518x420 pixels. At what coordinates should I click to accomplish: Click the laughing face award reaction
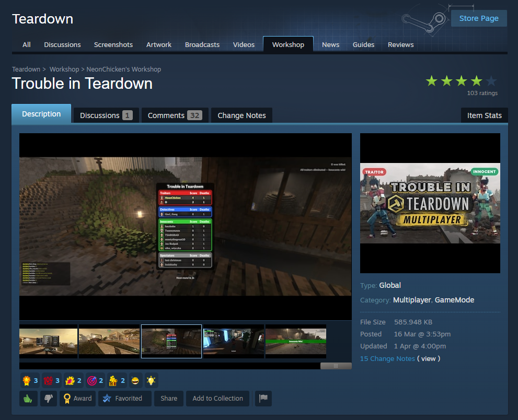135,381
